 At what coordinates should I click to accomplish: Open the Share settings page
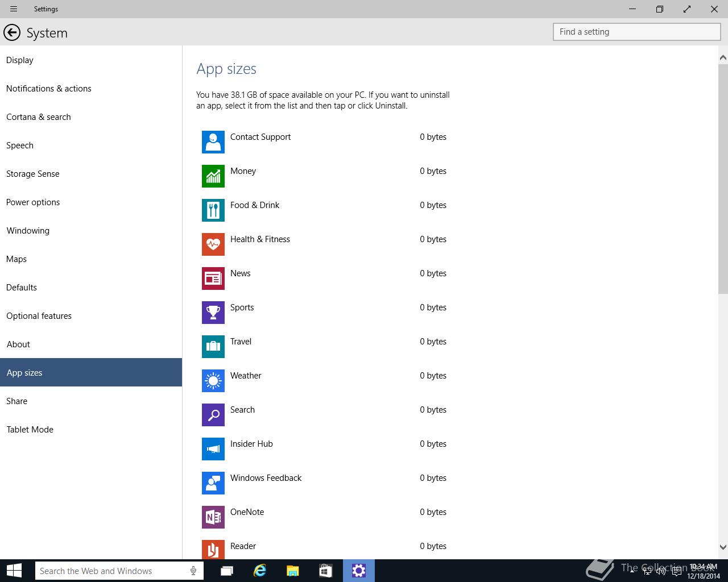click(91, 401)
